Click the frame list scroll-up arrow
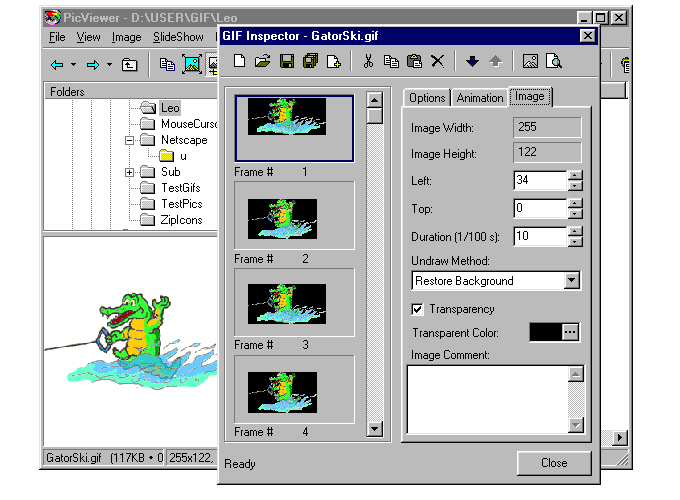 374,100
